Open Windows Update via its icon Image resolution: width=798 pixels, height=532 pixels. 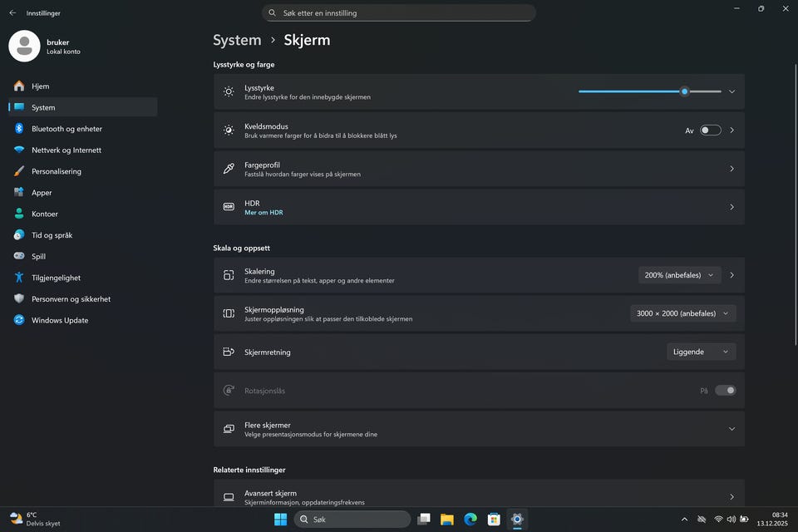coord(18,320)
